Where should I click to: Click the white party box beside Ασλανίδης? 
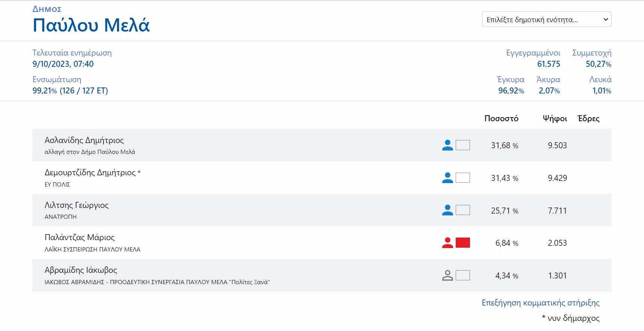coord(463,145)
